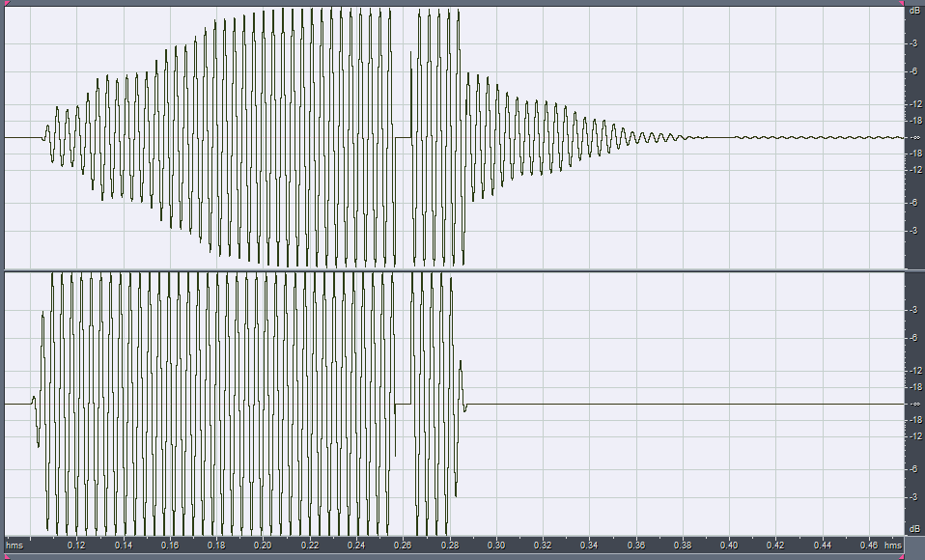Click the 0.32 time ruler label
This screenshot has width=925, height=560.
coord(543,546)
